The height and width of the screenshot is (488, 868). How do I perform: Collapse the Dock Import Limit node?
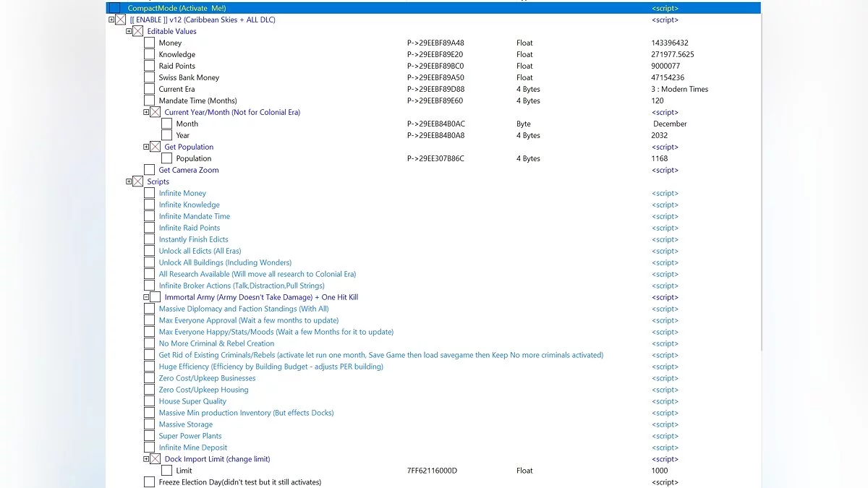pyautogui.click(x=146, y=459)
